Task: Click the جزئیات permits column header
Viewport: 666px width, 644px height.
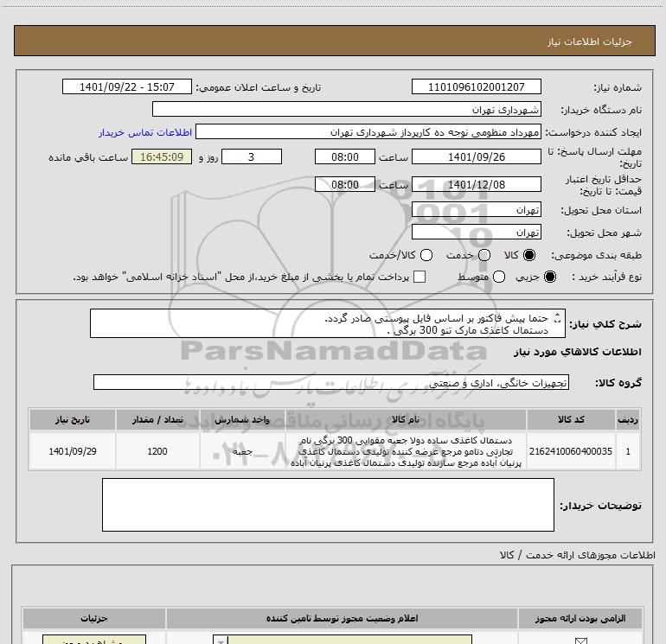Action: (x=94, y=618)
